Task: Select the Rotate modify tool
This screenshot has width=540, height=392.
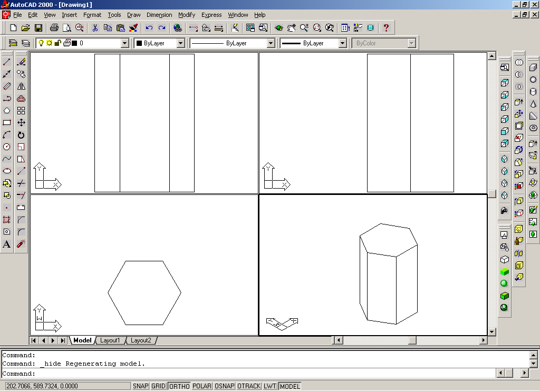Action: pos(21,135)
